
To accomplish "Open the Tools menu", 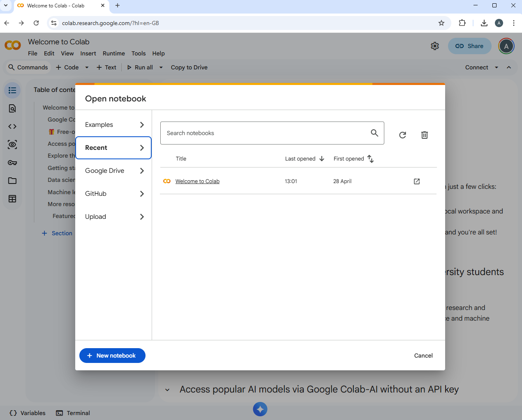I will pyautogui.click(x=139, y=53).
